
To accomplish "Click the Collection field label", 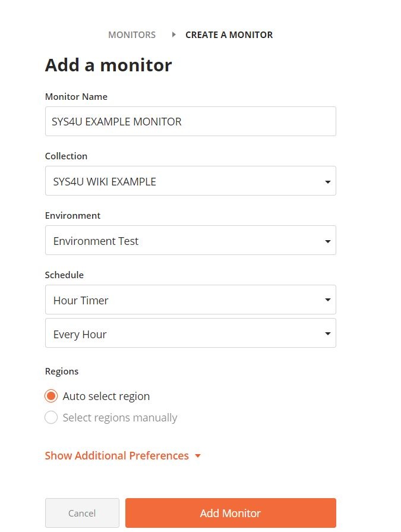I will click(66, 156).
